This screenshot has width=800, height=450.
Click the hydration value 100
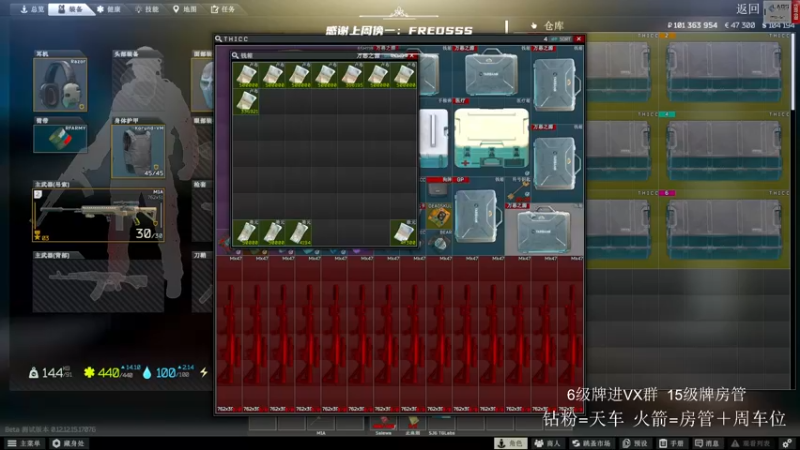(x=165, y=373)
